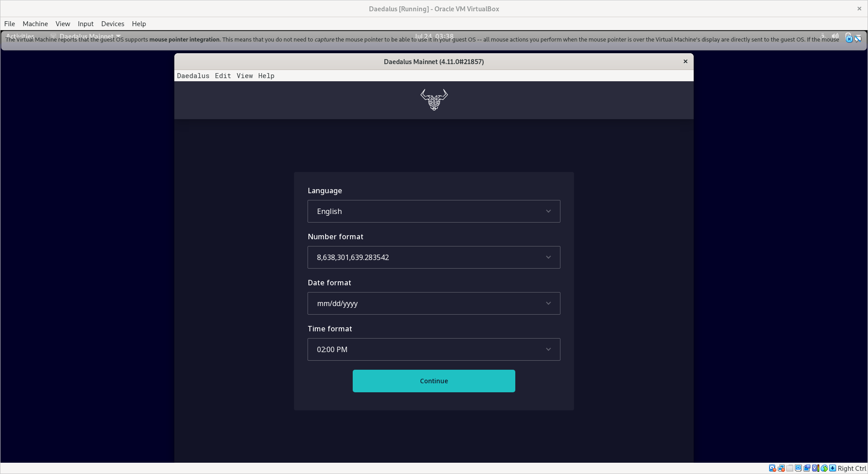This screenshot has height=474, width=868.
Task: Open the Date format dropdown showing mm/dd/yyyy
Action: [434, 303]
